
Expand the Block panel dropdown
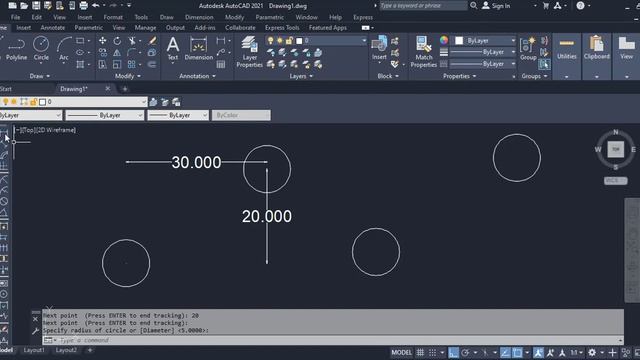click(388, 76)
